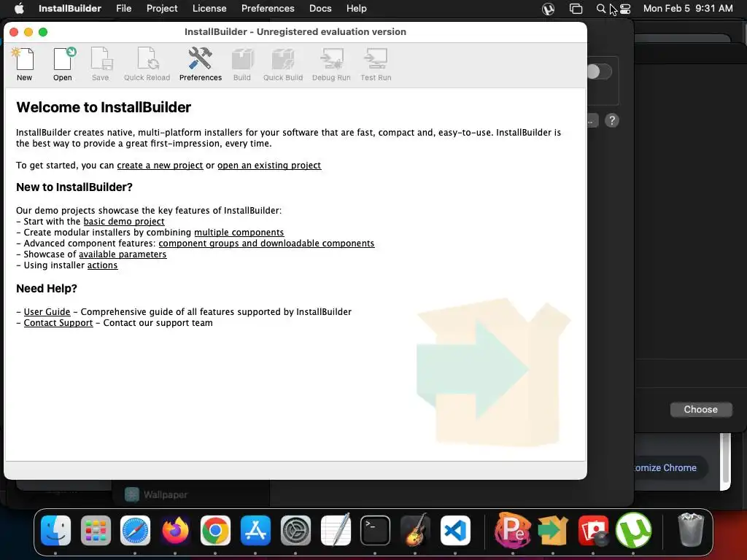Click the Test Run toolbar icon

pyautogui.click(x=376, y=64)
